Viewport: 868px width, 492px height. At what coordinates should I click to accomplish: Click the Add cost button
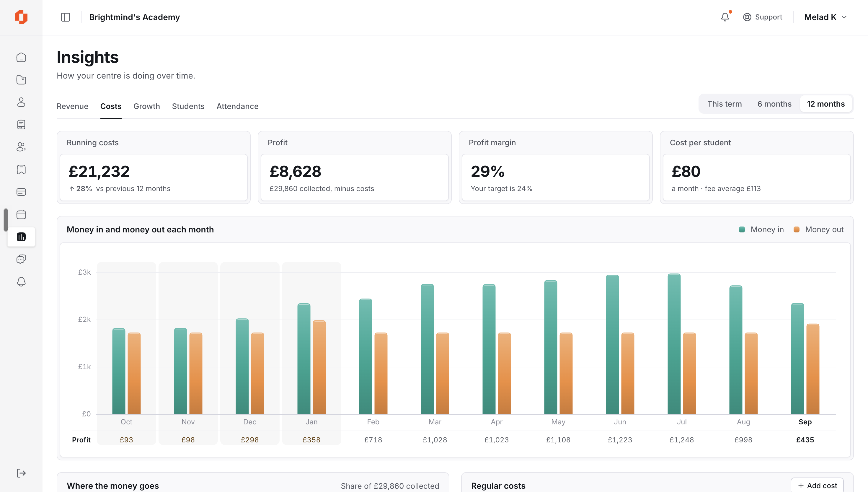point(817,486)
